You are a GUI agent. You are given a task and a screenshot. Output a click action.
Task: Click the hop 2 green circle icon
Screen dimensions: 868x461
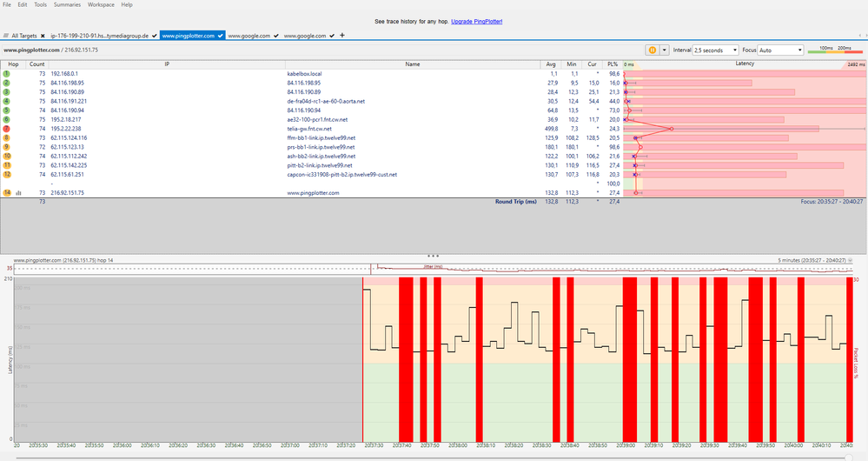pos(7,83)
